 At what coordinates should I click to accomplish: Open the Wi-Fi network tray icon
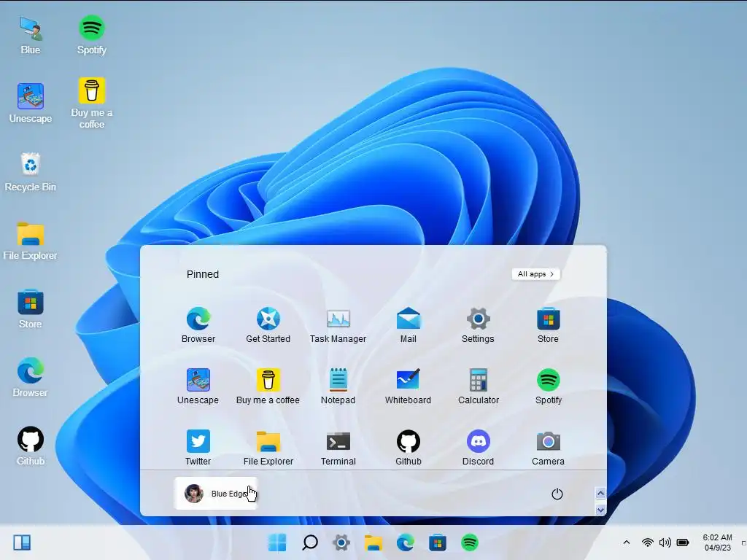[x=648, y=542]
